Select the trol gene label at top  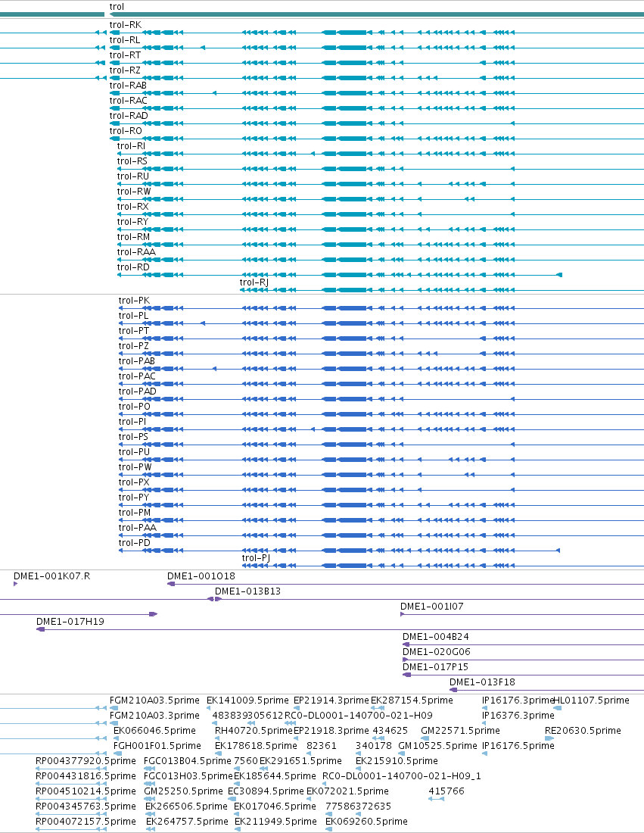click(117, 7)
